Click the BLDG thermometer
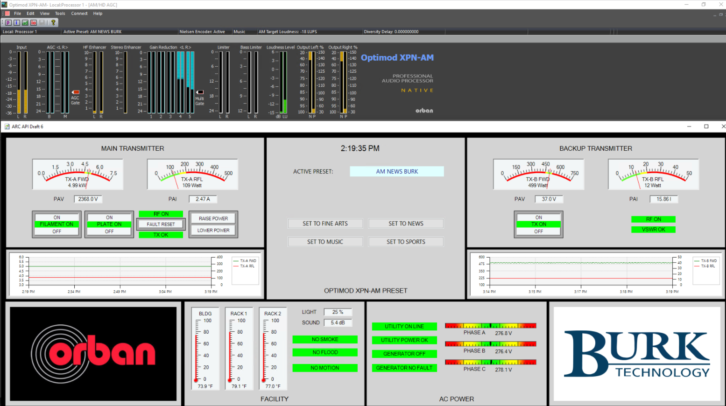 click(x=205, y=349)
